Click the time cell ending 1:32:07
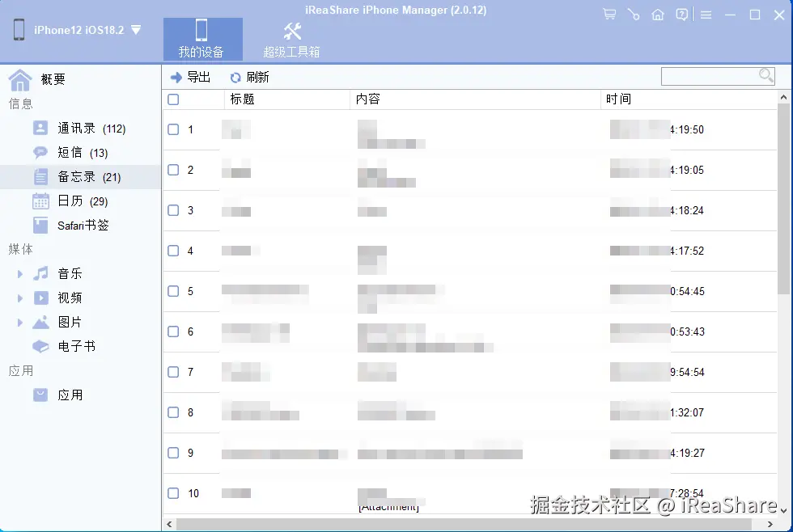The height and width of the screenshot is (532, 793). pos(657,412)
